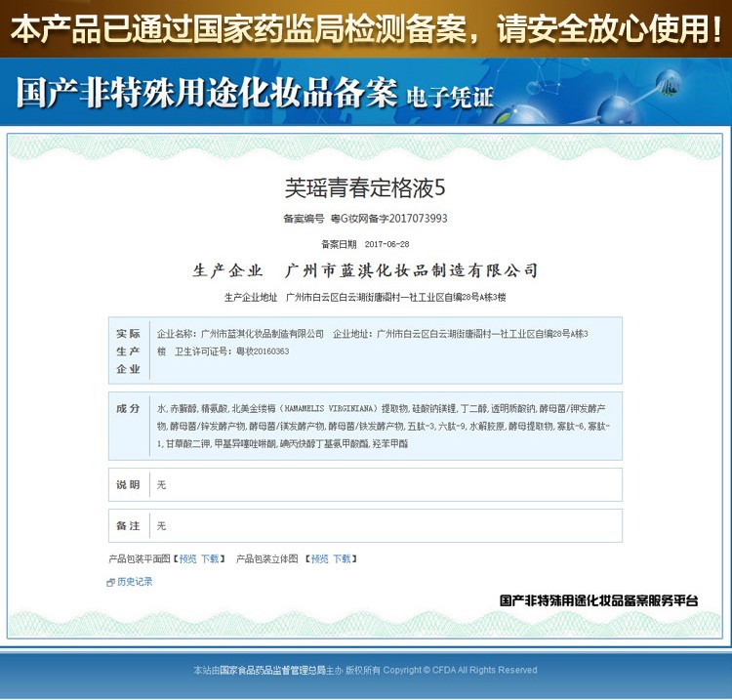Viewport: 732px width, 700px height.
Task: Preview the 产品包装平面图 image
Action: tap(187, 559)
